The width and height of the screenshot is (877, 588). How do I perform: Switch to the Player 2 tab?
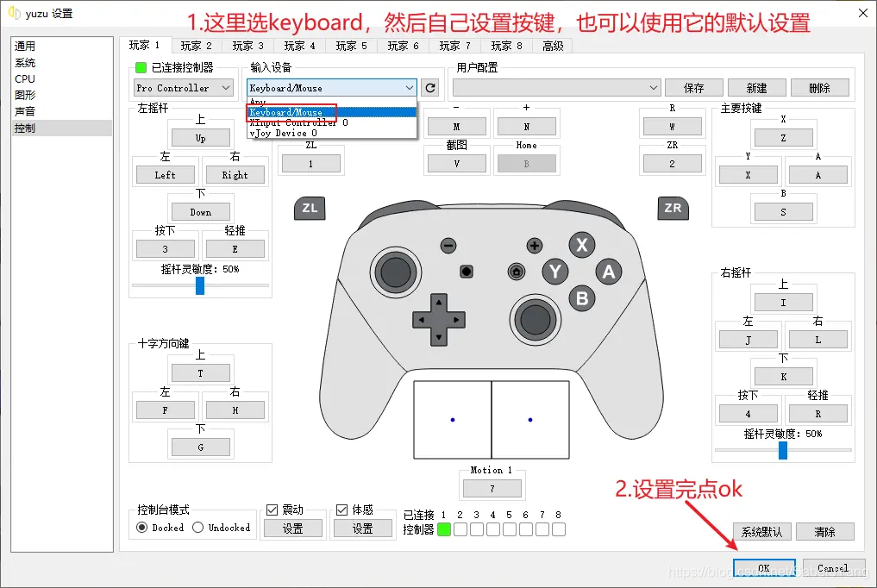pyautogui.click(x=197, y=46)
